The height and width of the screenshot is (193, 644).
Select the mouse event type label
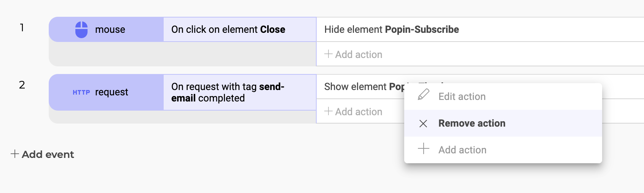pyautogui.click(x=110, y=29)
